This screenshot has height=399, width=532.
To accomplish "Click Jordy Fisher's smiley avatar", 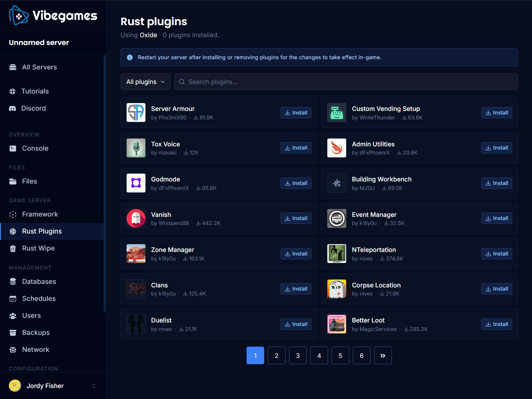I will (x=15, y=386).
